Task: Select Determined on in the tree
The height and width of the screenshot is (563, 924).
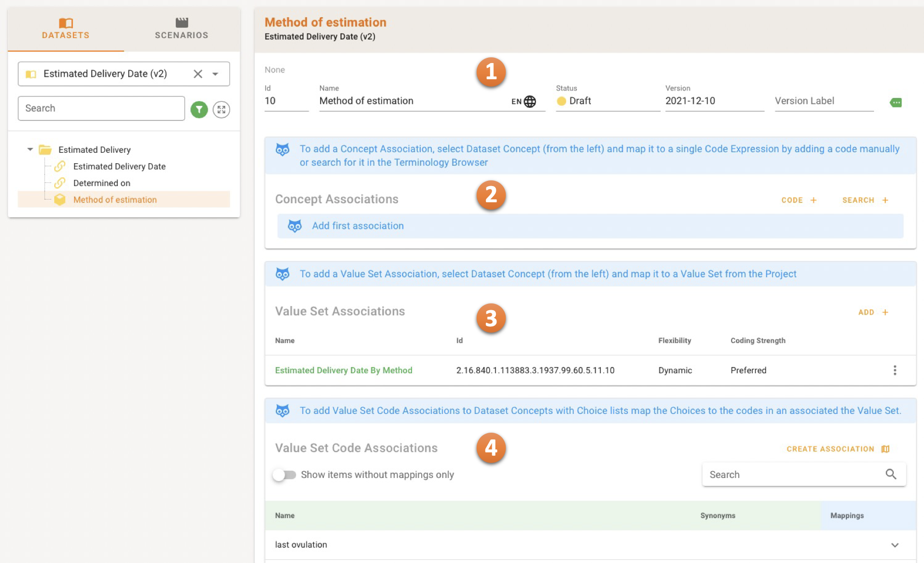Action: click(x=102, y=183)
